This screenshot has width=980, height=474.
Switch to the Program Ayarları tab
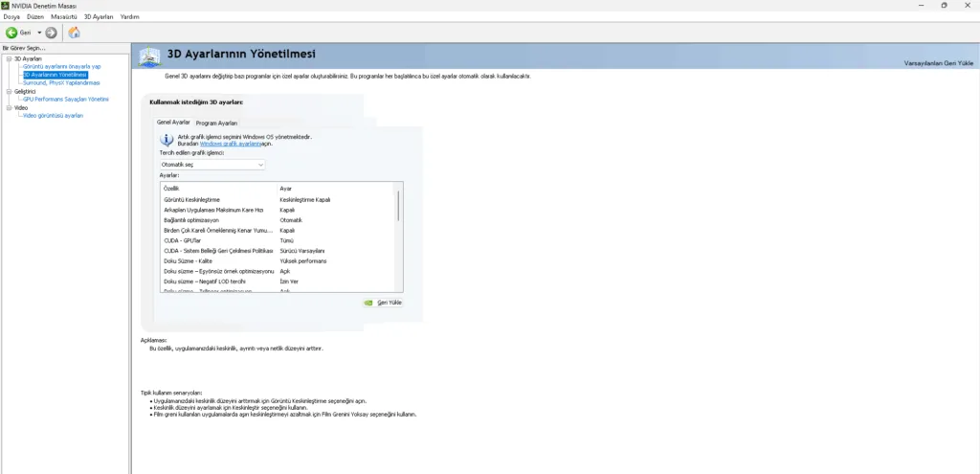click(216, 123)
